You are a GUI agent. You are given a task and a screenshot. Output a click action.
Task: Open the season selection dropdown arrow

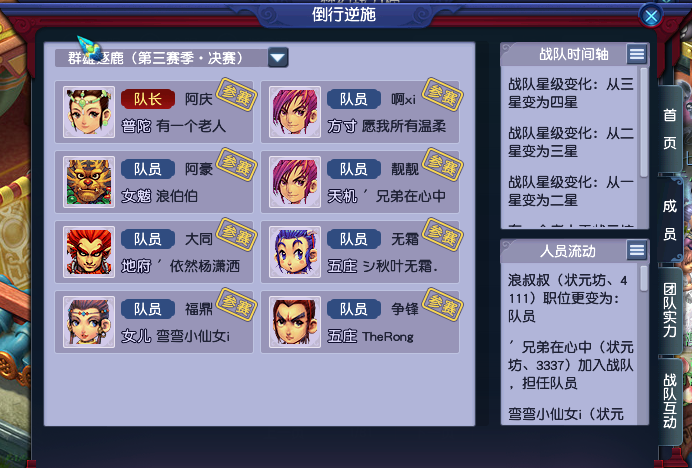point(278,58)
